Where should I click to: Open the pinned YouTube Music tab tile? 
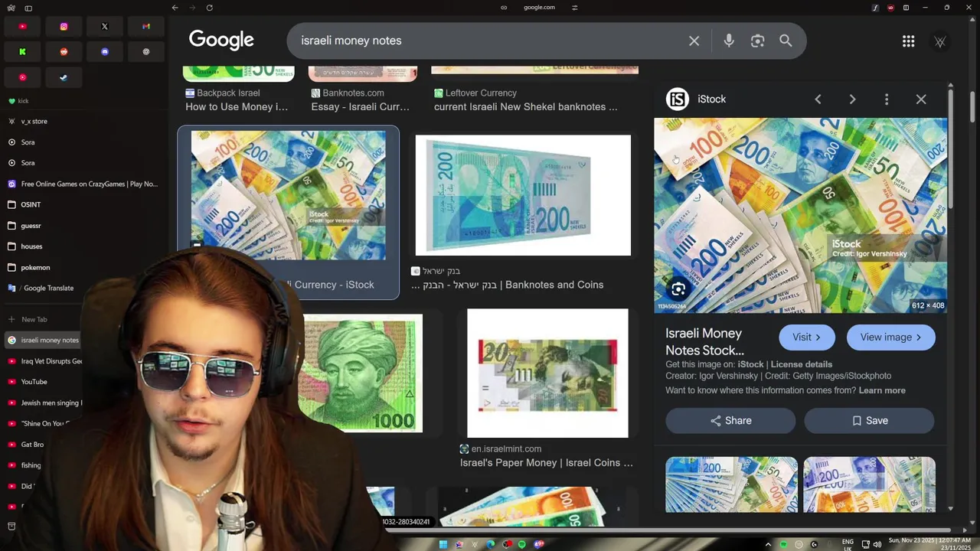click(x=23, y=77)
